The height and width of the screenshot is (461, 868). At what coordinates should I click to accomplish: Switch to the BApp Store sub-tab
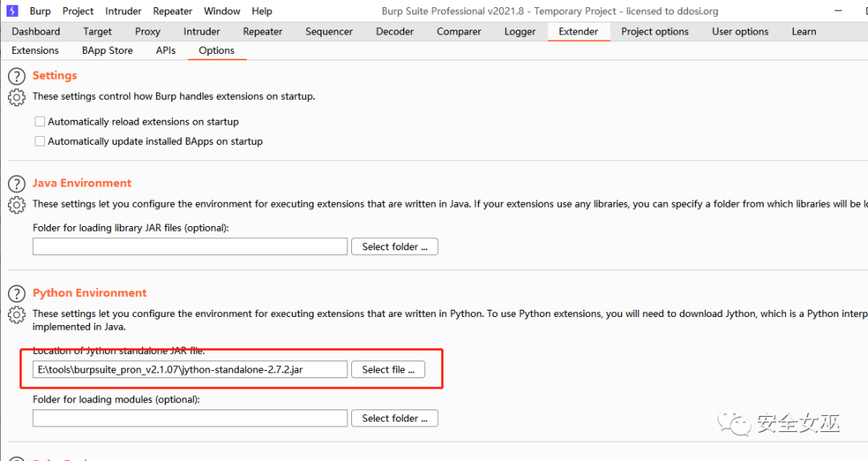(x=108, y=50)
